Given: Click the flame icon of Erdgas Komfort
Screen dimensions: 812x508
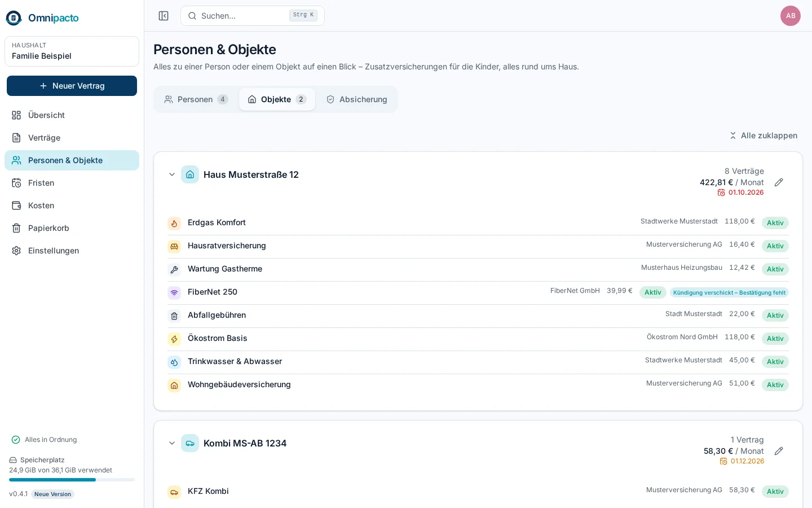Looking at the screenshot, I should (x=174, y=224).
